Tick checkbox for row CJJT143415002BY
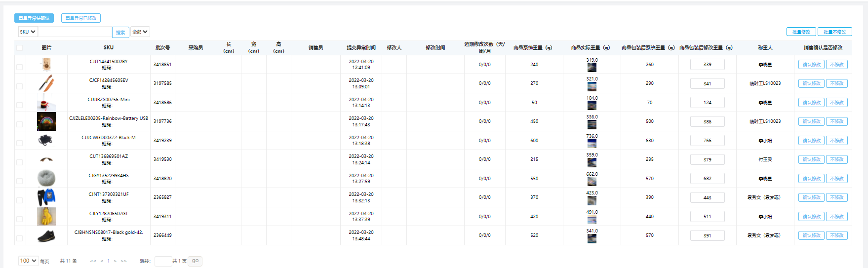 click(19, 67)
